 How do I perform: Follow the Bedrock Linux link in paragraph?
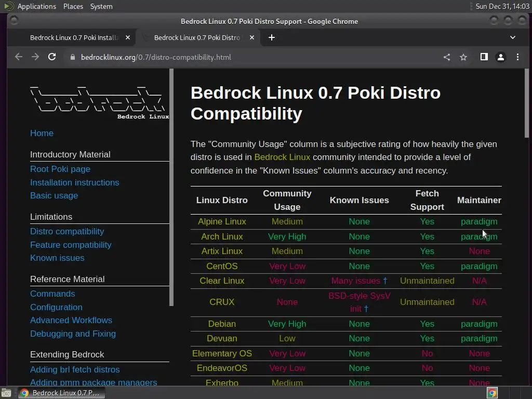[282, 157]
